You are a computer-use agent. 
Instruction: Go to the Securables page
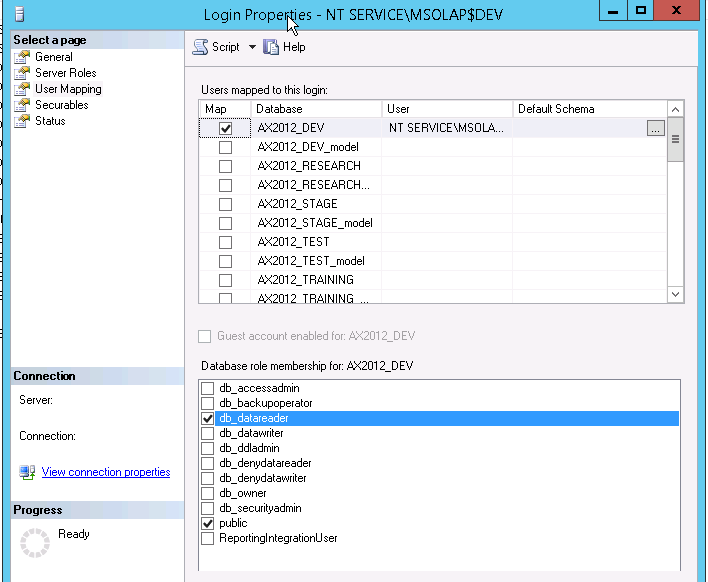click(x=62, y=105)
